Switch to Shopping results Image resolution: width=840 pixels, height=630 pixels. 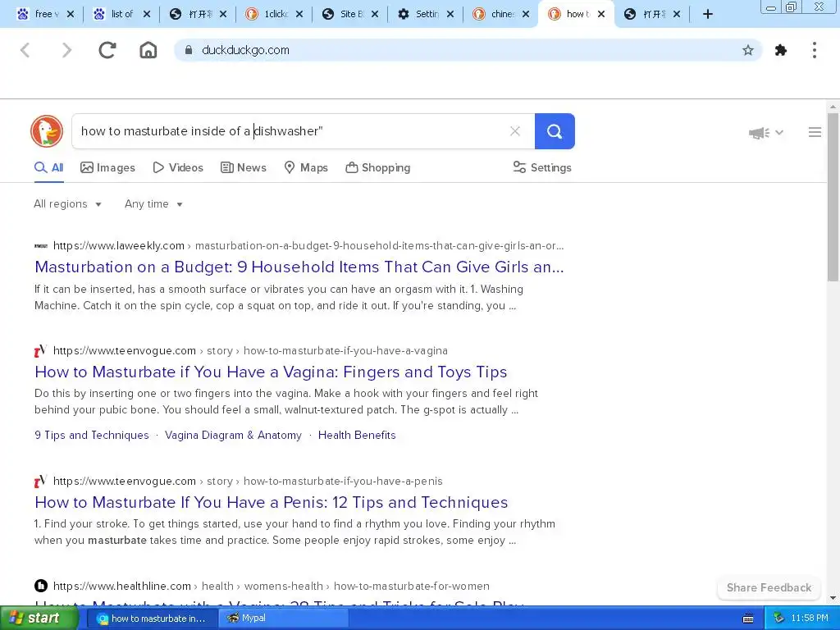377,167
